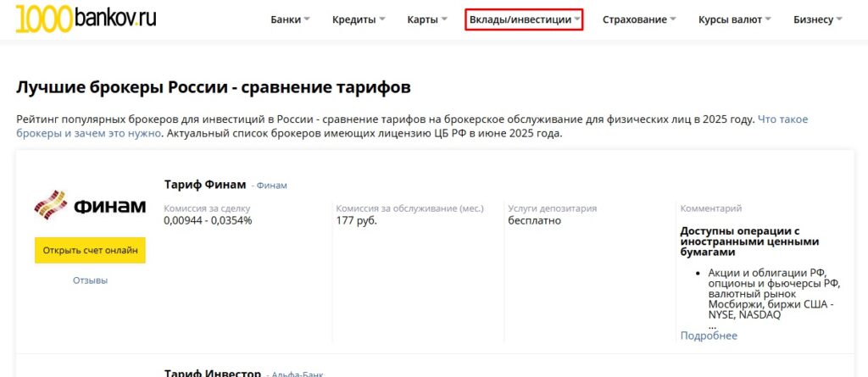Viewport: 868px width, 377px height.
Task: Open the Карты menu
Action: tap(427, 19)
